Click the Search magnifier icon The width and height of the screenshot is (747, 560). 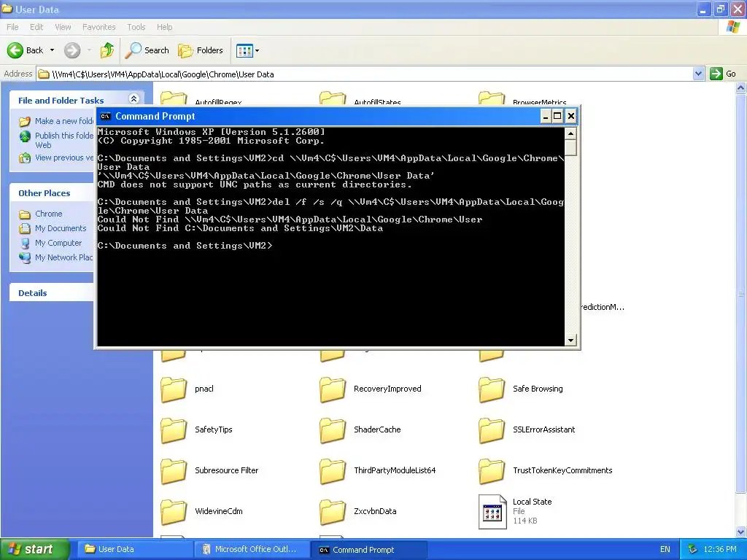point(133,50)
